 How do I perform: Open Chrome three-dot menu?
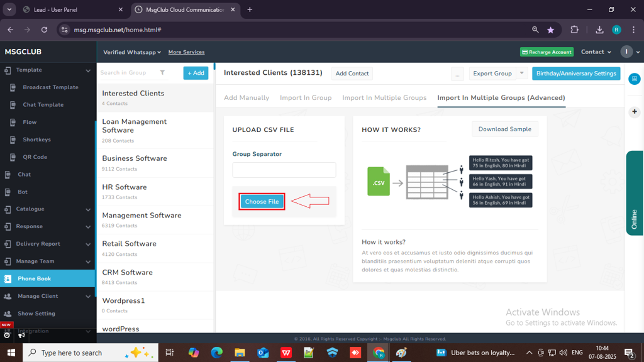pyautogui.click(x=634, y=30)
